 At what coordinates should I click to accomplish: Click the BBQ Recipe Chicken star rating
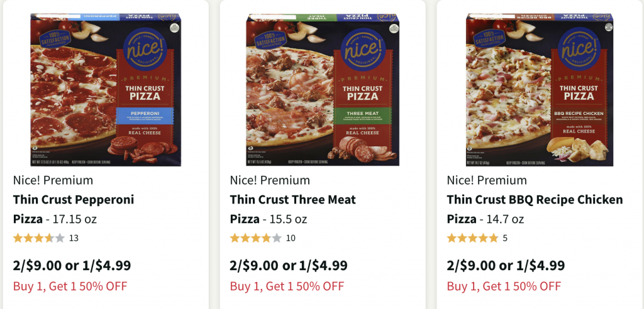point(472,238)
